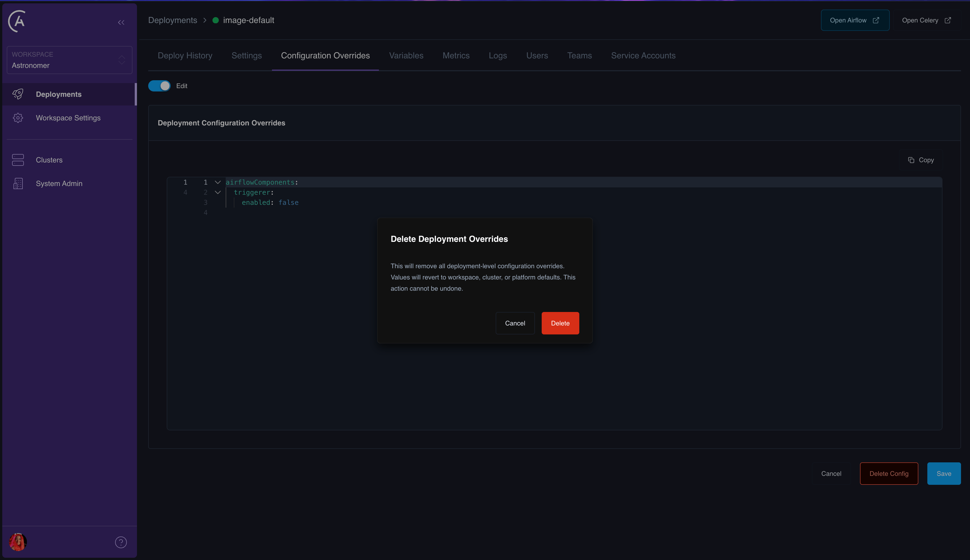Image resolution: width=970 pixels, height=560 pixels.
Task: Click the System Admin building icon
Action: (x=18, y=183)
